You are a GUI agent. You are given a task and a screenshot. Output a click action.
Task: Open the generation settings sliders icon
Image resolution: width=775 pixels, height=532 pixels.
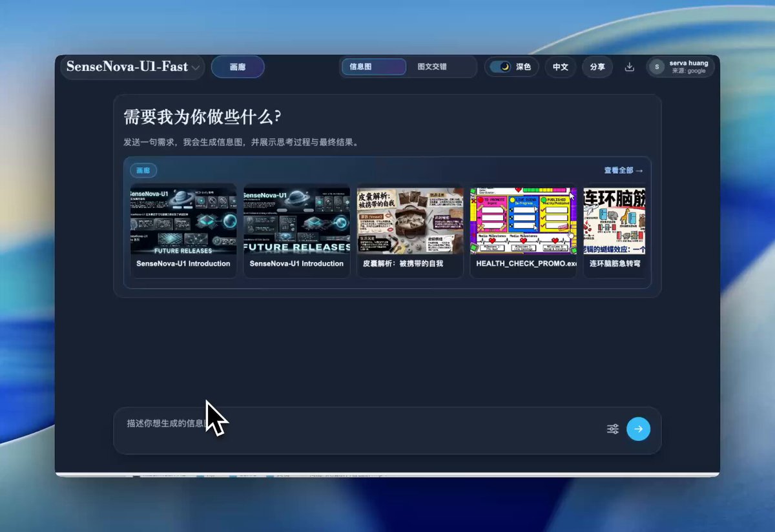click(613, 429)
